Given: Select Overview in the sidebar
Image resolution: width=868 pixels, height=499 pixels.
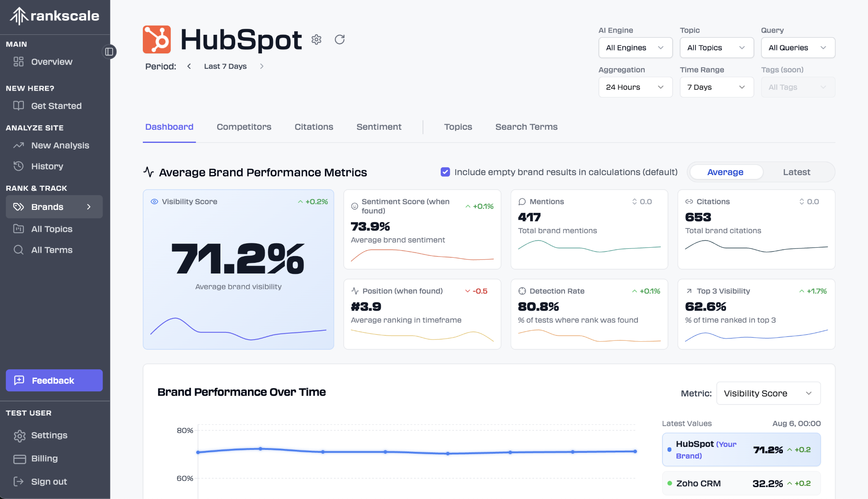Looking at the screenshot, I should [x=51, y=62].
